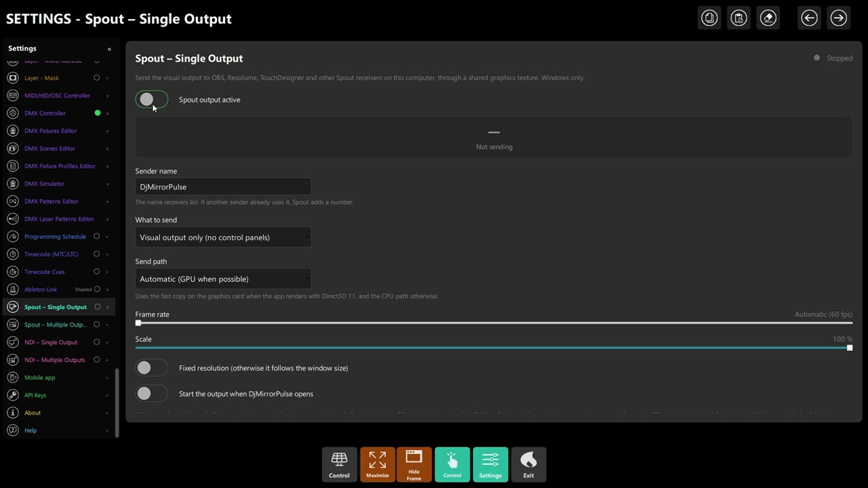Click the sidebar vertical scrollbar
This screenshot has width=868, height=488.
117,403
